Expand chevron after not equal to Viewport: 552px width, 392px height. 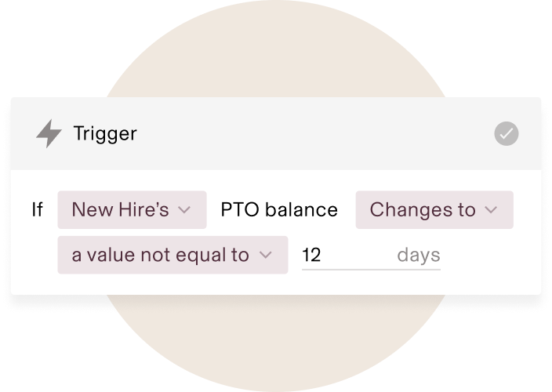pyautogui.click(x=266, y=255)
